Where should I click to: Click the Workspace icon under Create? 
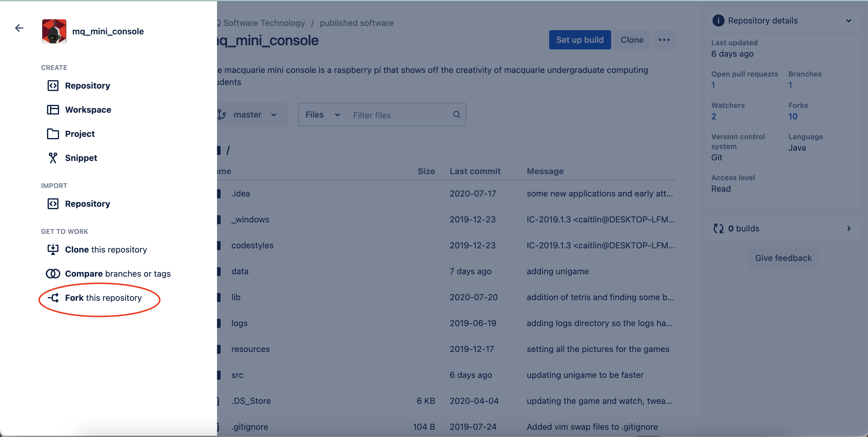(x=53, y=110)
